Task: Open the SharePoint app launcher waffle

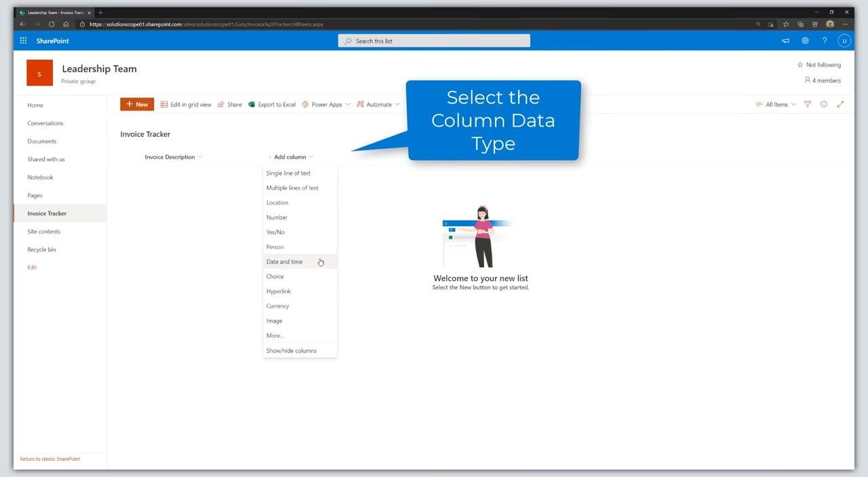Action: [x=23, y=41]
